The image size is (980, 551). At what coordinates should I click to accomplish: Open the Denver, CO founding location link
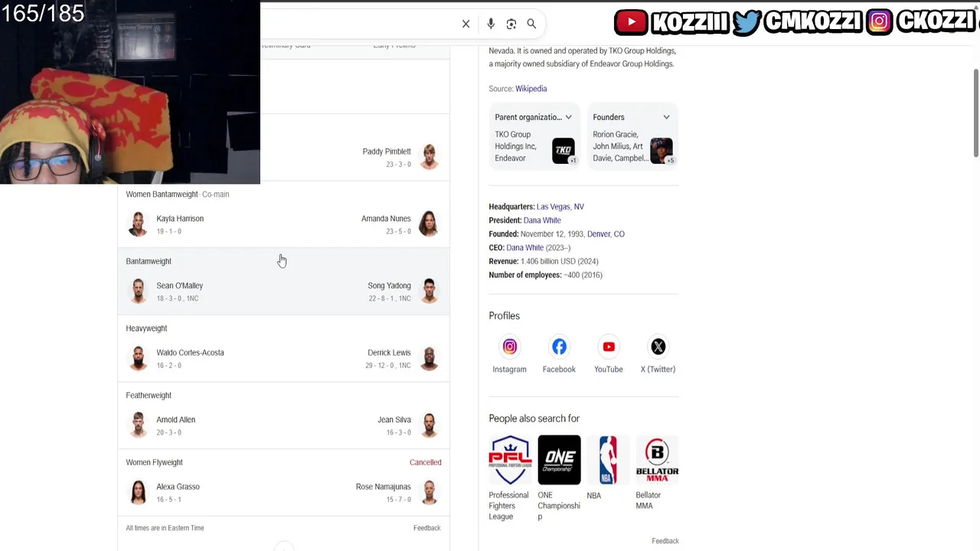click(x=606, y=234)
